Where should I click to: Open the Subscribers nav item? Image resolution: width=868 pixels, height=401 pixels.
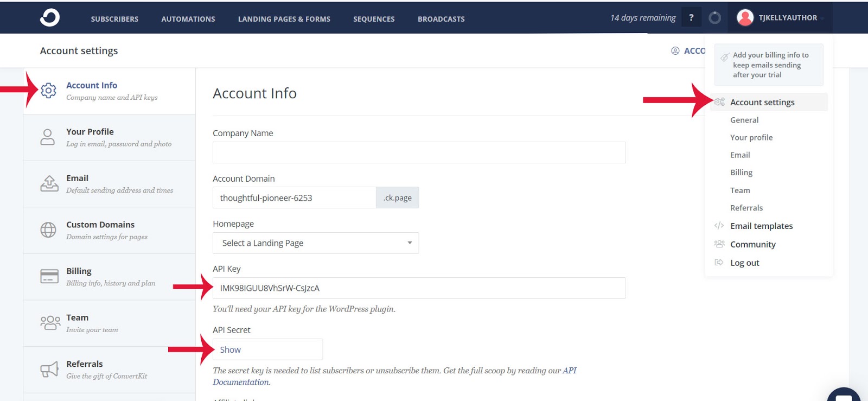(x=114, y=19)
